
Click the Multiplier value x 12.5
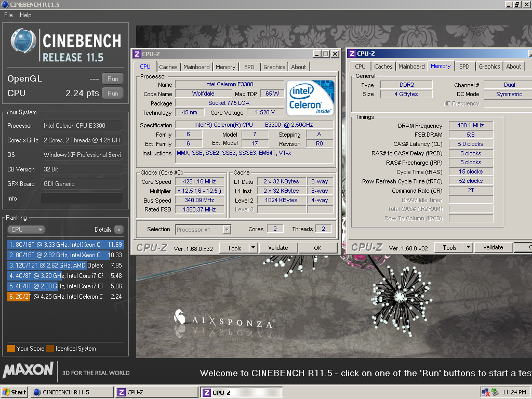pos(199,191)
